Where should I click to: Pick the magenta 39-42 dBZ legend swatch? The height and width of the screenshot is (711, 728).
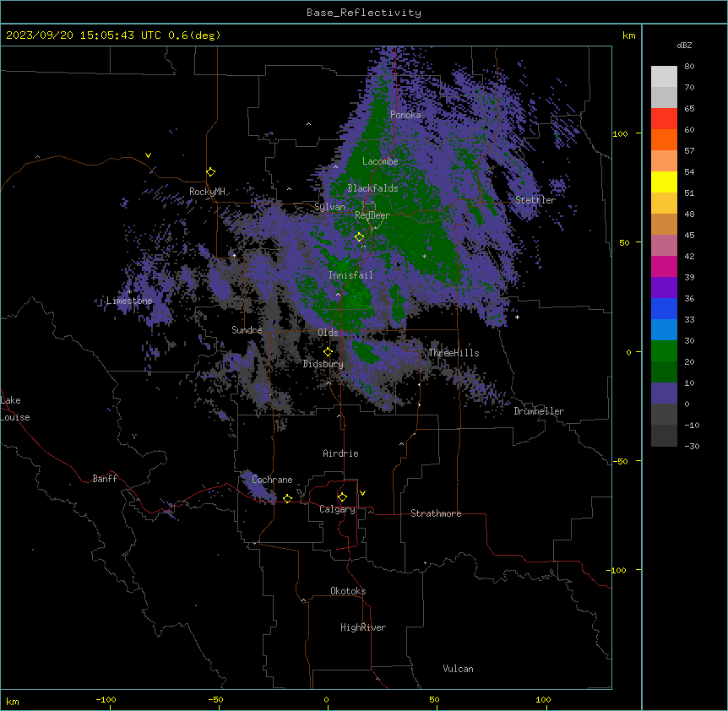pos(664,266)
